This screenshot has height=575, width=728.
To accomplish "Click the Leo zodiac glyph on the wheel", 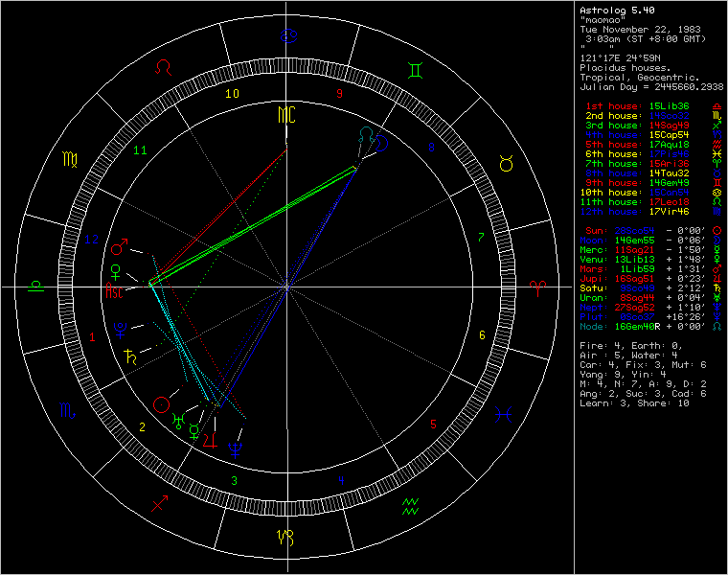I will (x=164, y=68).
